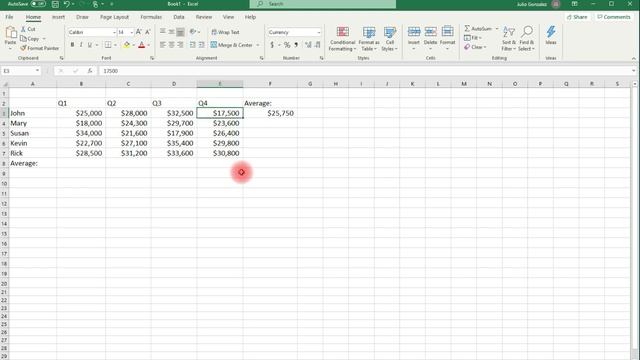640x360 pixels.
Task: Click AutoSum
Action: [x=478, y=29]
